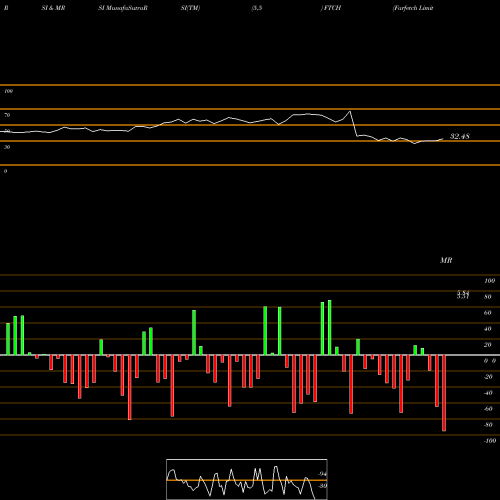The height and width of the screenshot is (500, 500).
Task: Select the tallest green MR bar
Action: 330,328
